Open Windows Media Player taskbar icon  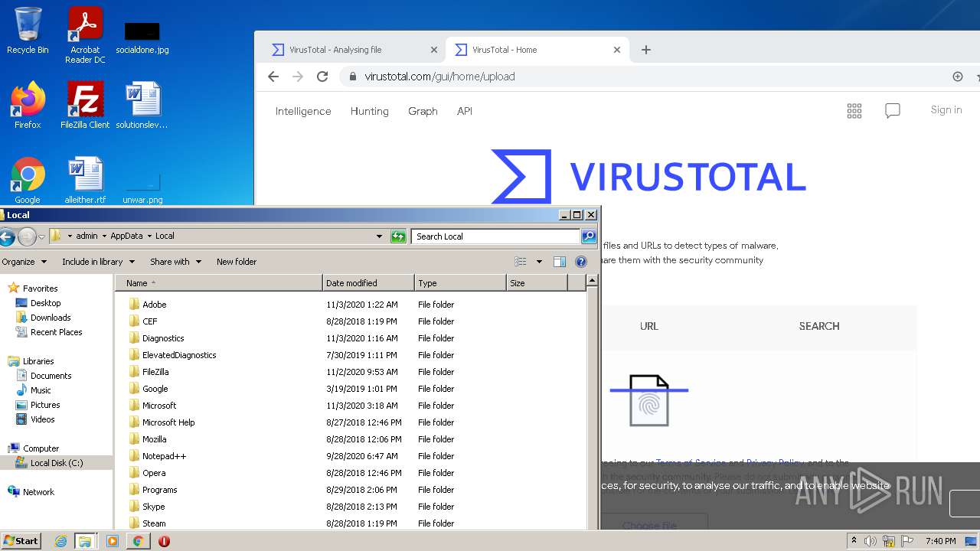[x=113, y=541]
